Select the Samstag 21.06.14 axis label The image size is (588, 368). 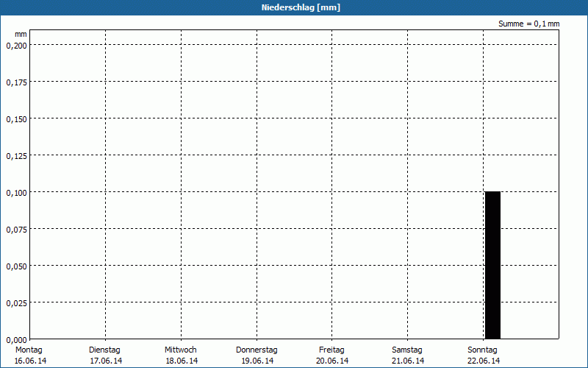tap(407, 355)
